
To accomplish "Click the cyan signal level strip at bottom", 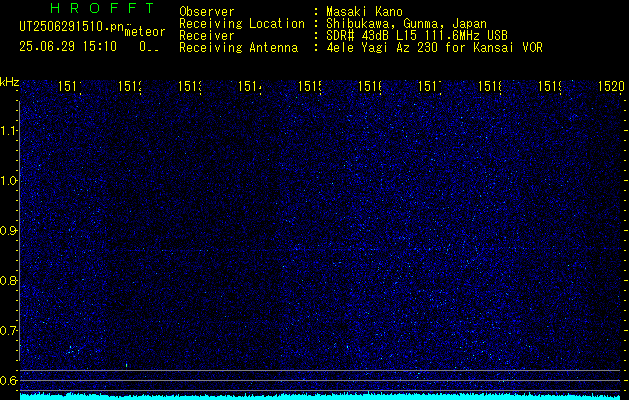I will click(x=322, y=396).
